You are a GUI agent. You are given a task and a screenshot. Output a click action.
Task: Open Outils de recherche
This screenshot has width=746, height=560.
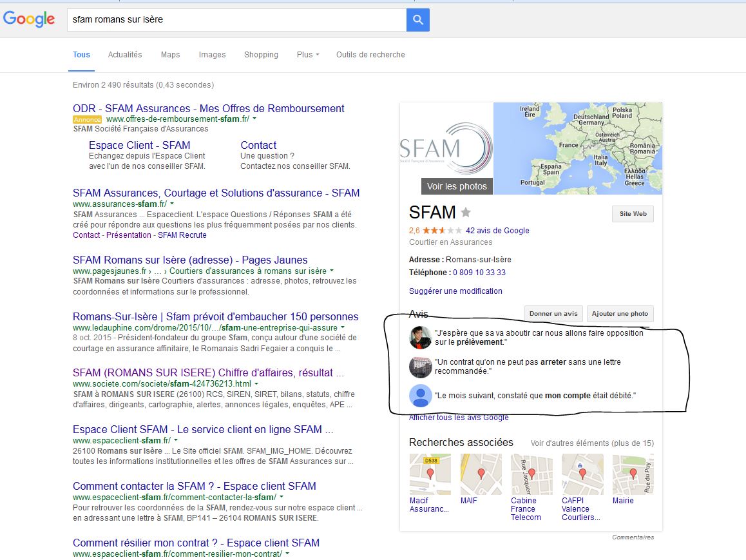370,55
